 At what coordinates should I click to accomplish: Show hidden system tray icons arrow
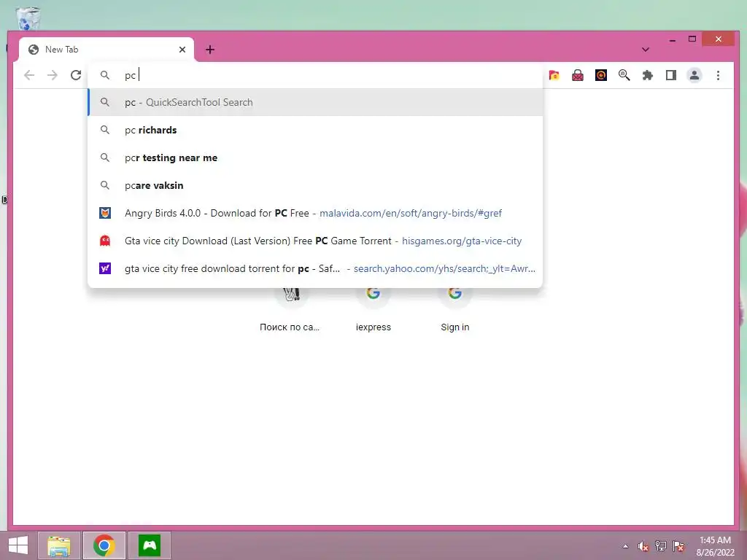625,546
